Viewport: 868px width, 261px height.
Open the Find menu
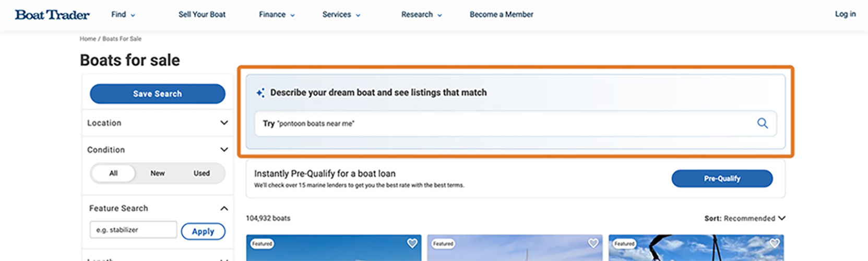point(123,15)
